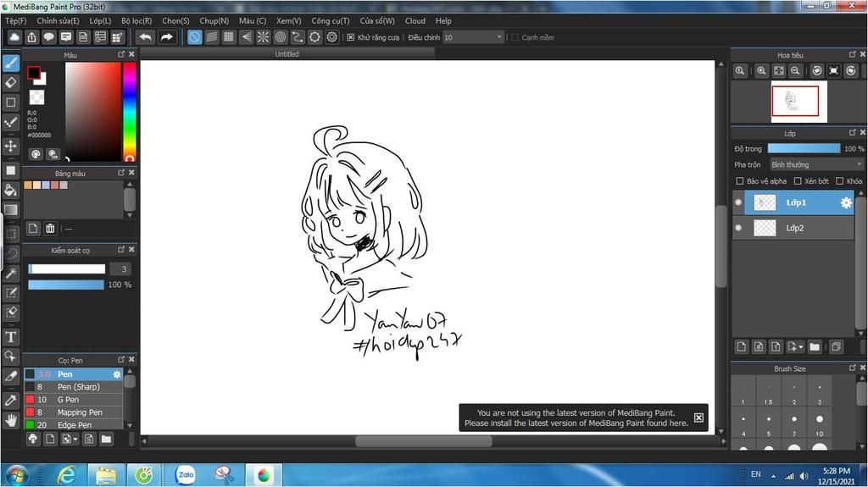This screenshot has height=487, width=868.
Task: Add new layer folder in Layer panel
Action: [815, 347]
